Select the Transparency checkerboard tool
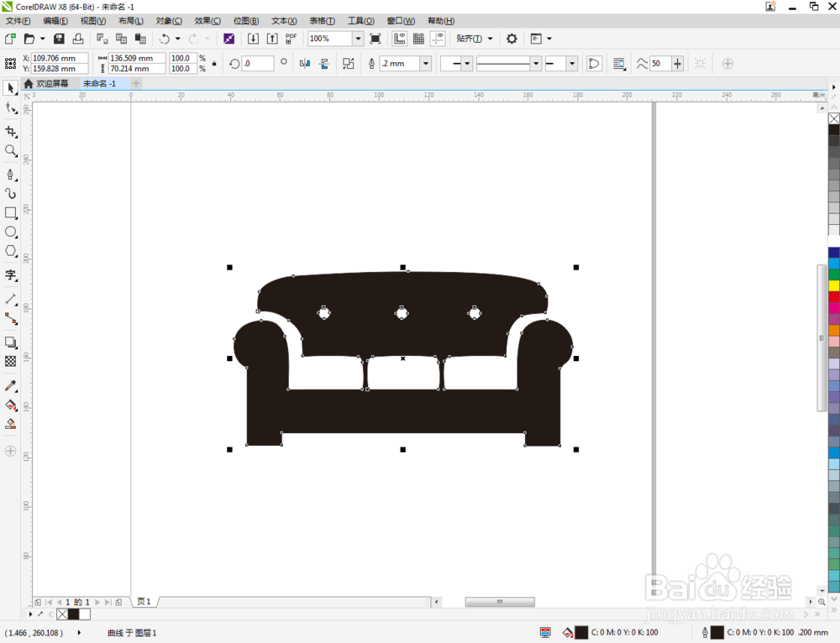Viewport: 840px width, 643px height. click(x=10, y=362)
